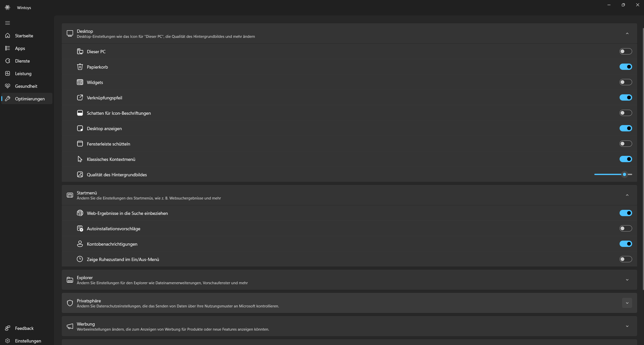The image size is (644, 345).
Task: Click the Klassisches Kontextmenü cursor icon
Action: tap(80, 159)
